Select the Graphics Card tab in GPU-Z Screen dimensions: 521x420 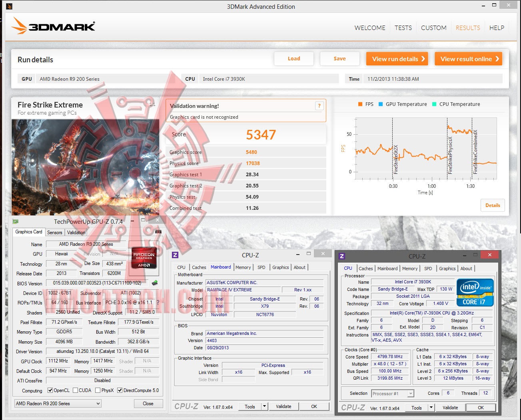[28, 232]
